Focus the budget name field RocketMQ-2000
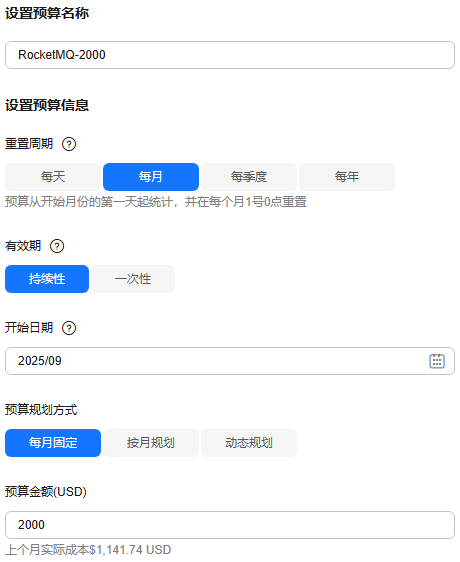 [230, 55]
